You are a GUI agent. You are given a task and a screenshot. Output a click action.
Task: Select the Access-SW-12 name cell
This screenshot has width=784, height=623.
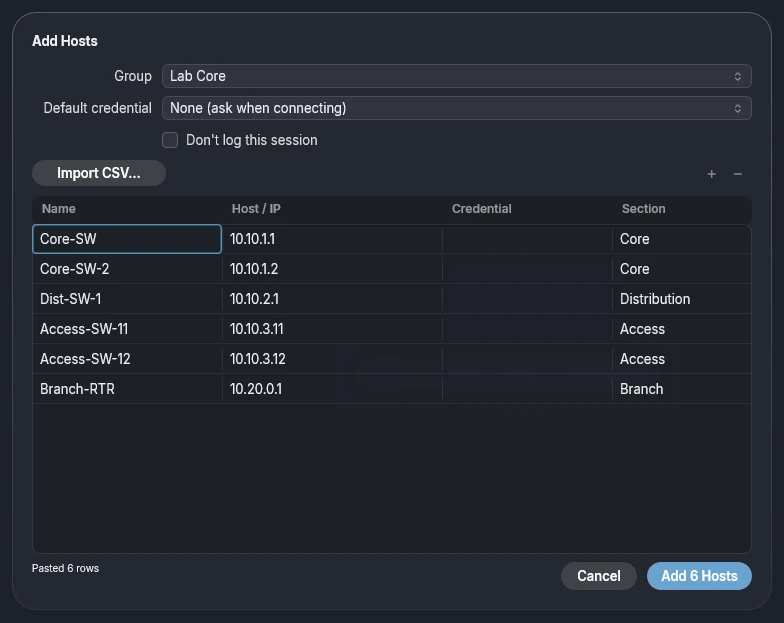[127, 359]
